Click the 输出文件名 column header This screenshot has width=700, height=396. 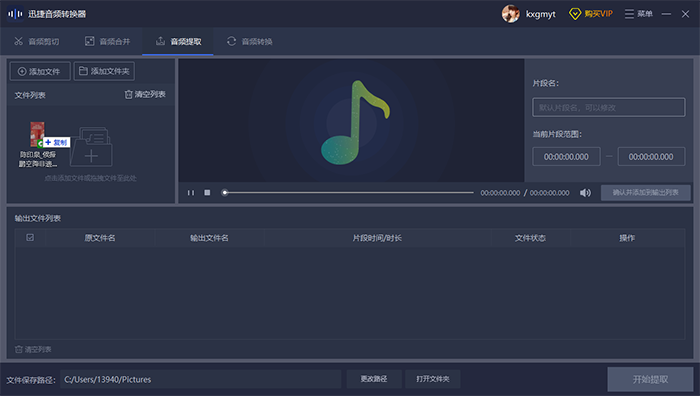(209, 238)
